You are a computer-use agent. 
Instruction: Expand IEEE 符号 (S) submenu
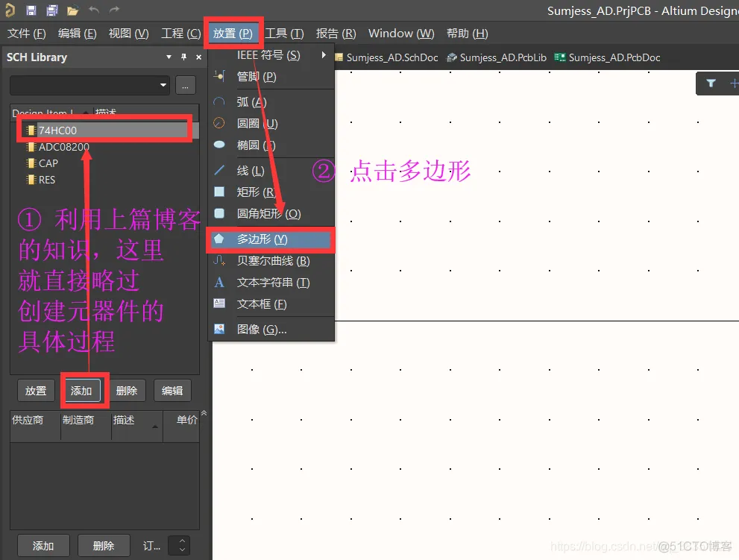(271, 55)
